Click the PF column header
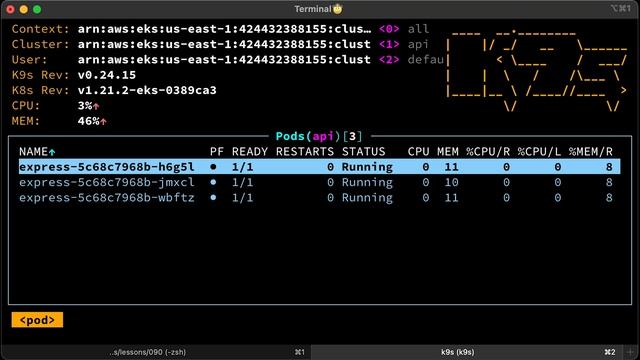Image resolution: width=640 pixels, height=360 pixels. 217,152
